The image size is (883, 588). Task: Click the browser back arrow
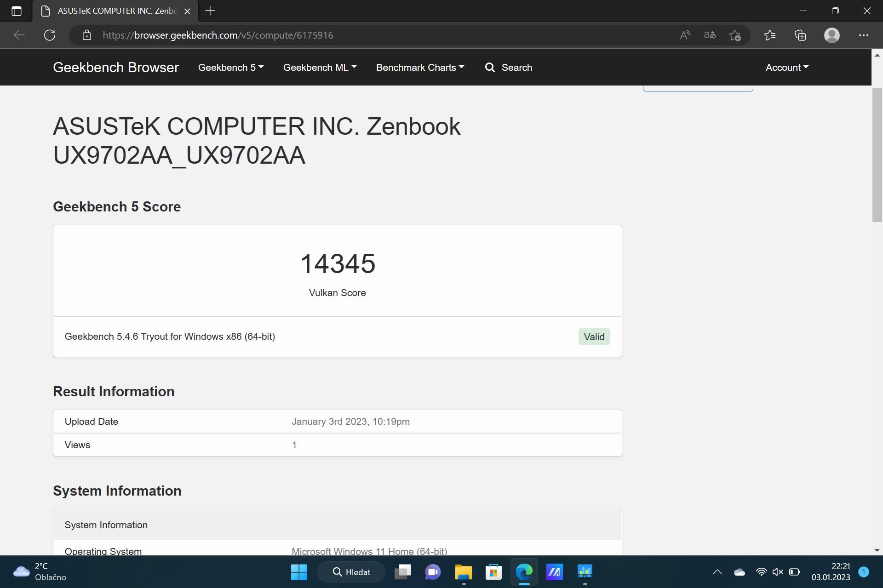[19, 35]
